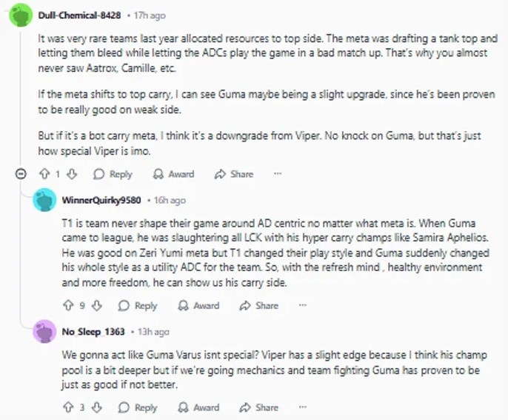Reply to WinnerQuirky9580's comment
Image resolution: width=508 pixels, height=420 pixels.
click(138, 305)
